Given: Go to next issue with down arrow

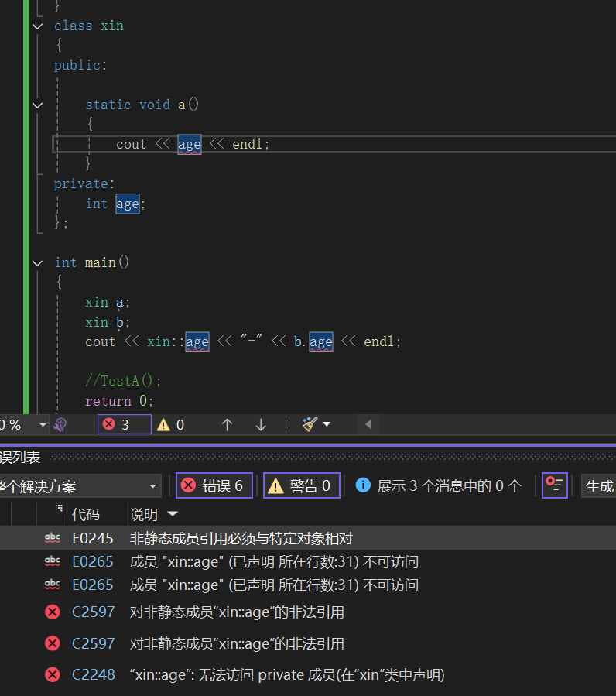Looking at the screenshot, I should 261,425.
